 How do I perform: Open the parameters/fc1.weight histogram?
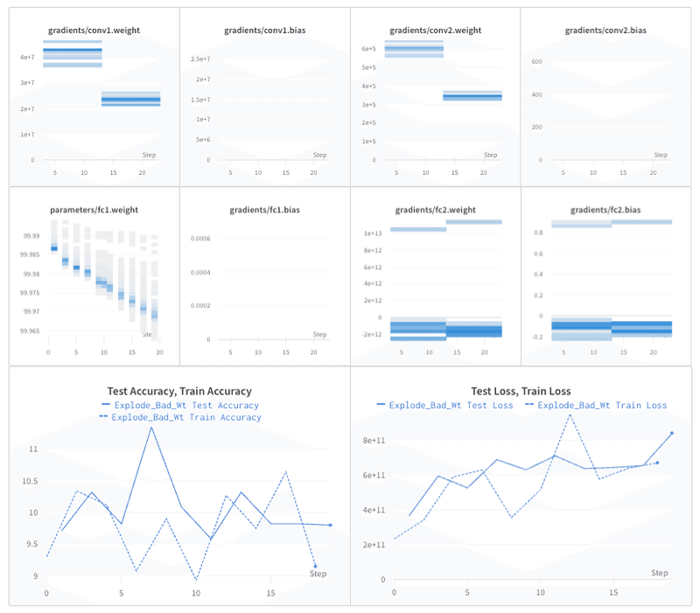[94, 276]
